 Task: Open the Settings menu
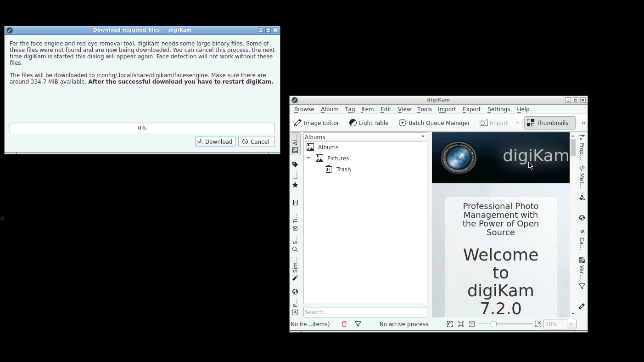tap(498, 109)
